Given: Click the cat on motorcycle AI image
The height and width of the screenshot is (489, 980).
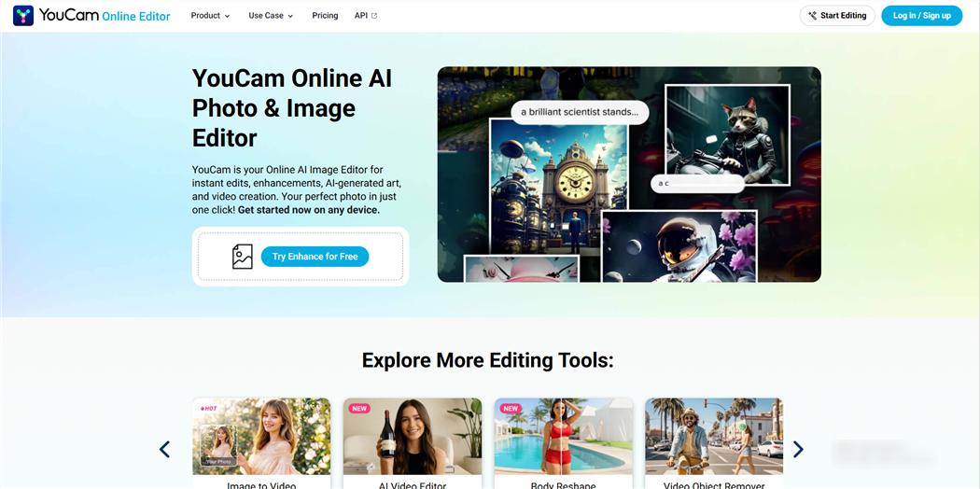Looking at the screenshot, I should [727, 134].
